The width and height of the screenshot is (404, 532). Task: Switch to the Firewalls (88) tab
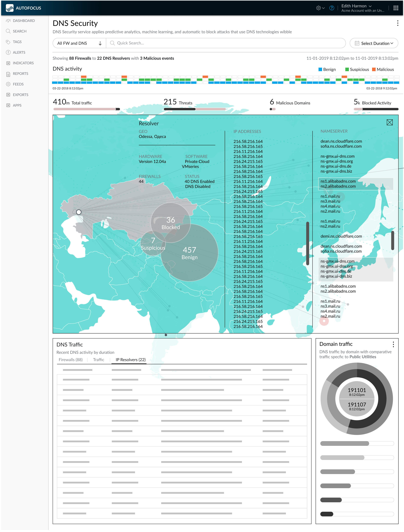tap(70, 360)
